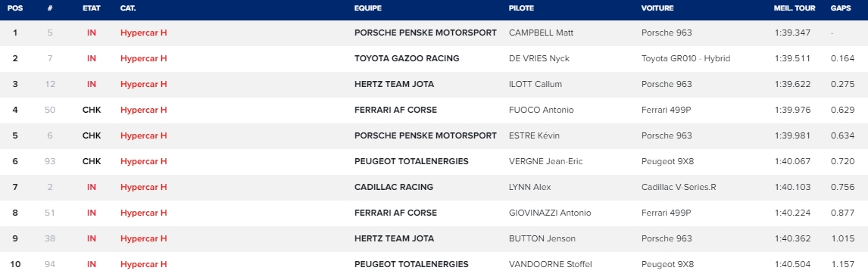Select DE VRIES Nyck row
868x280 pixels.
point(434,59)
